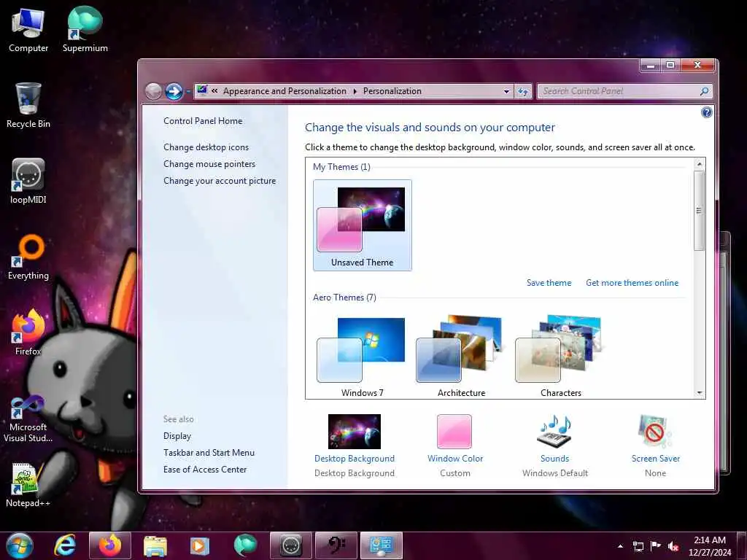This screenshot has height=560, width=747.
Task: Open the Display link
Action: pos(177,436)
